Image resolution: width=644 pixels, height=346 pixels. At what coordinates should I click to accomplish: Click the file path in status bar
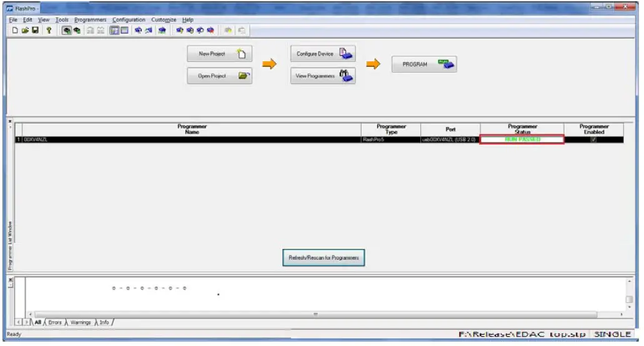coord(522,335)
